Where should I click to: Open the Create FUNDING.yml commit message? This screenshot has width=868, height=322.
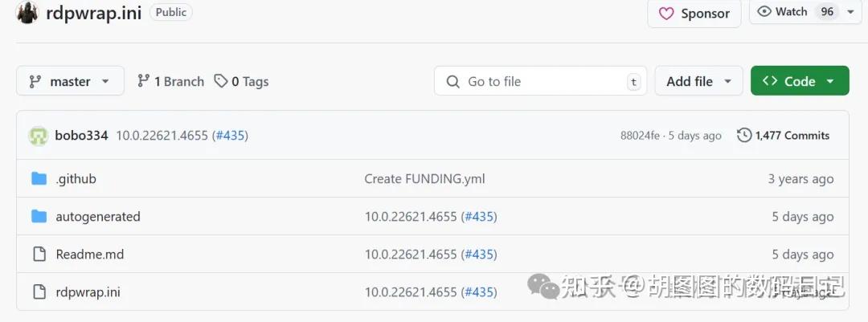click(424, 178)
